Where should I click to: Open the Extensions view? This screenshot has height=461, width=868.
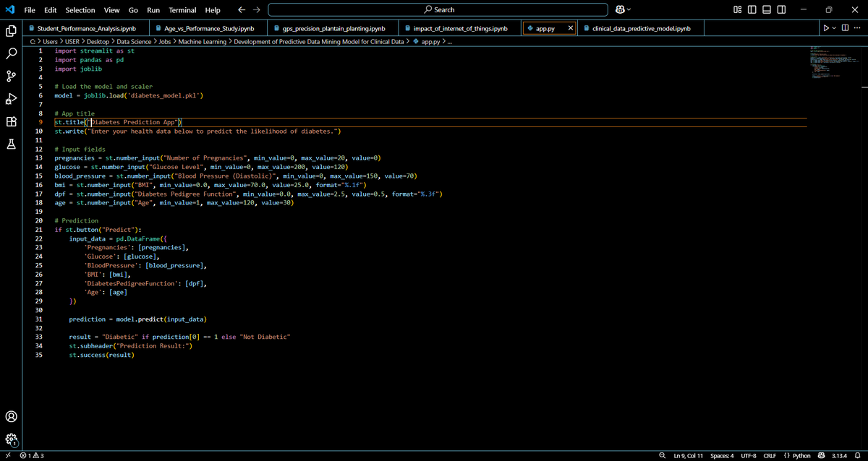pos(11,122)
